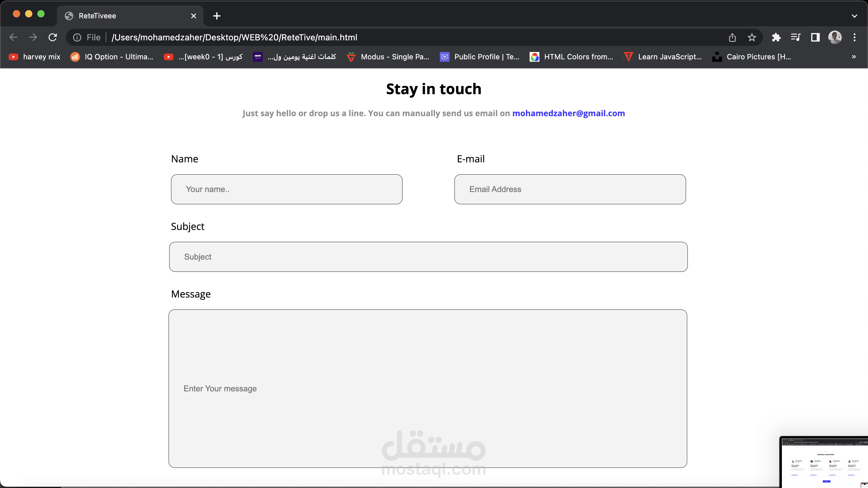Bookmark page with the star icon
Viewport: 868px width, 488px height.
point(752,37)
